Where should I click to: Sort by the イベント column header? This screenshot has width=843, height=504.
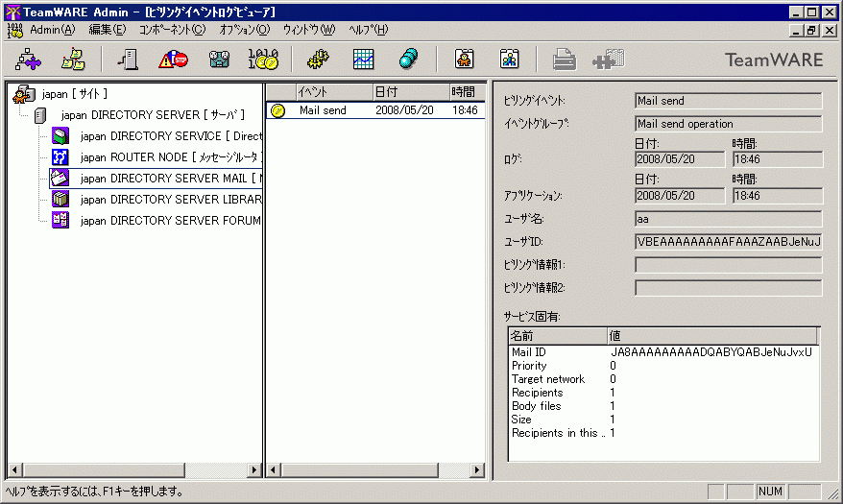pos(334,92)
